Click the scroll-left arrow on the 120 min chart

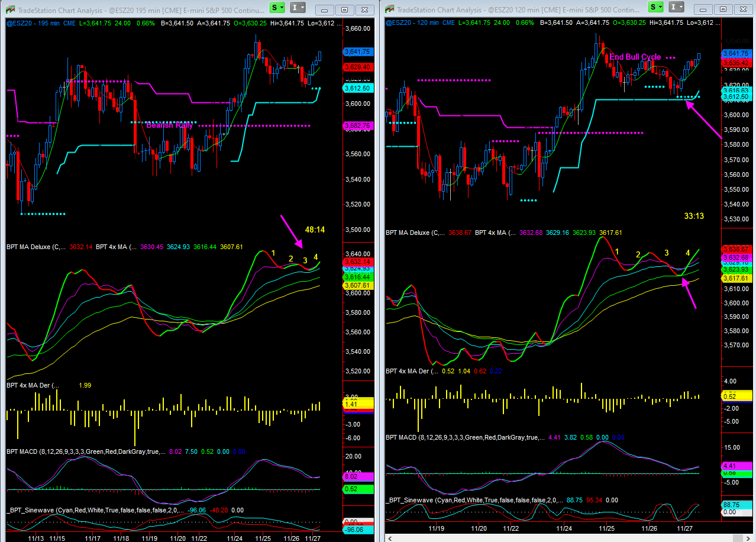point(389,538)
